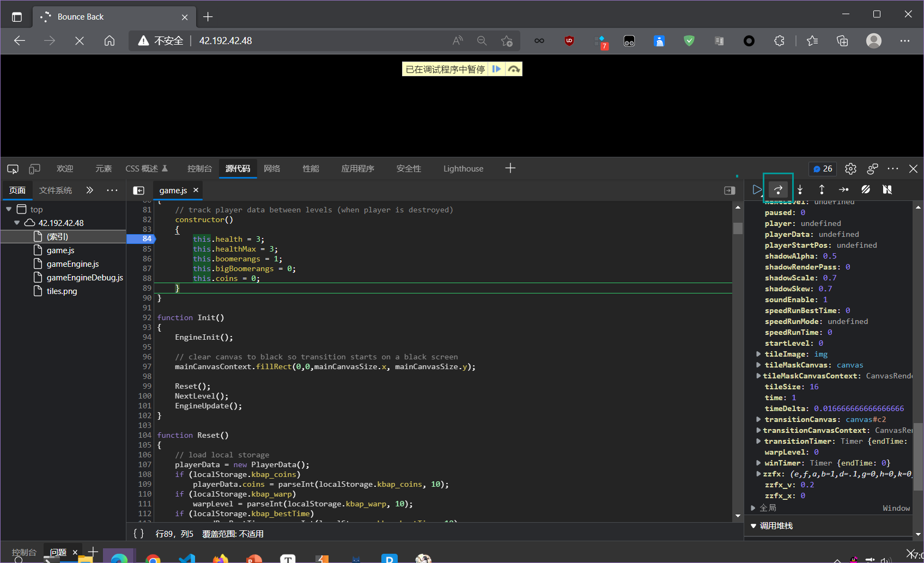Screen dimensions: 924x563
Task: Toggle the inspect element tool
Action: pyautogui.click(x=13, y=169)
